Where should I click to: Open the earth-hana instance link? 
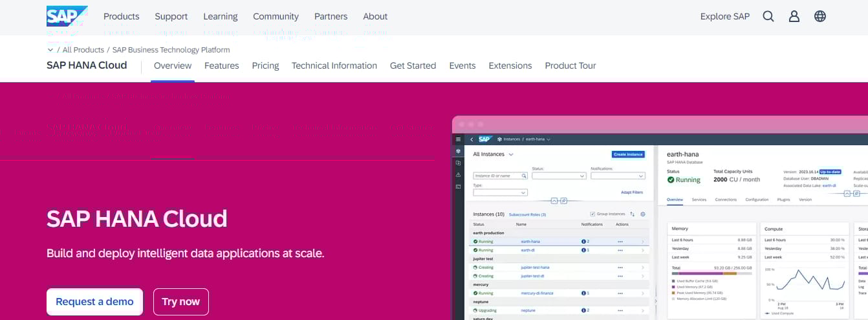pyautogui.click(x=530, y=242)
